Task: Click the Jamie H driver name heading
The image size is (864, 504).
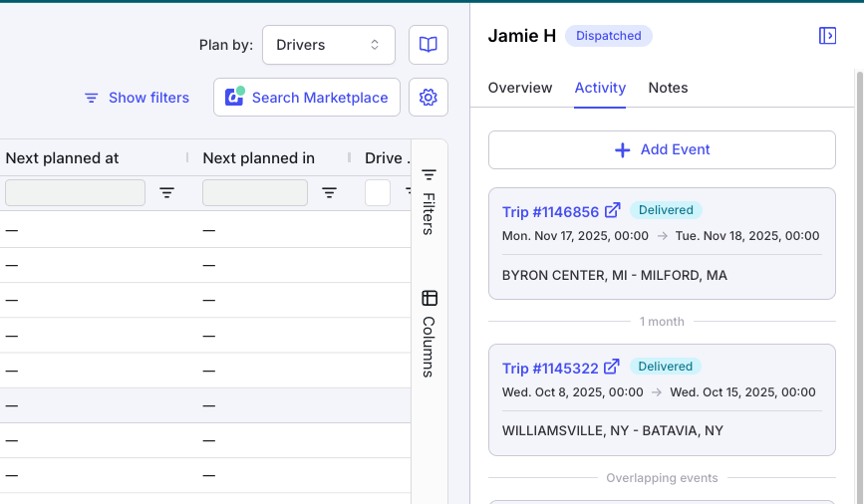Action: tap(522, 36)
